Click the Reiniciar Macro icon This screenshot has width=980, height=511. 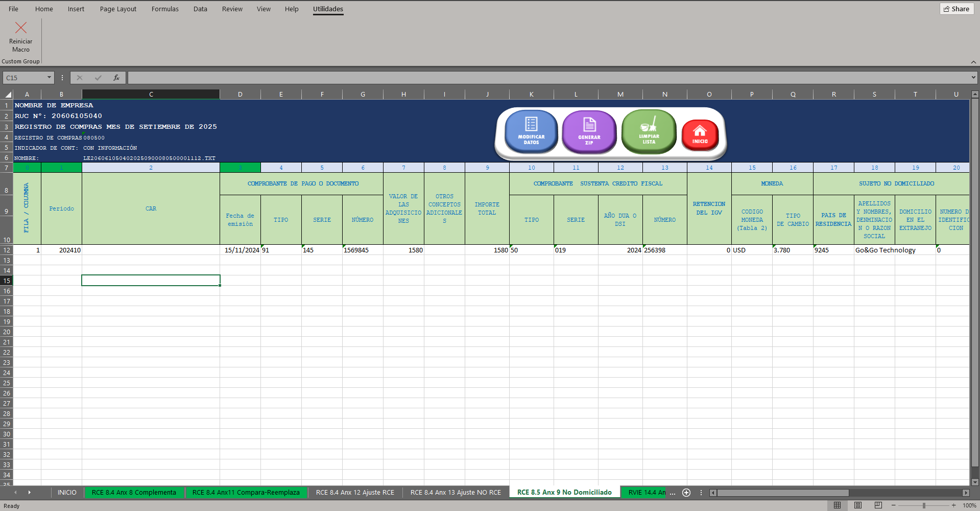21,28
